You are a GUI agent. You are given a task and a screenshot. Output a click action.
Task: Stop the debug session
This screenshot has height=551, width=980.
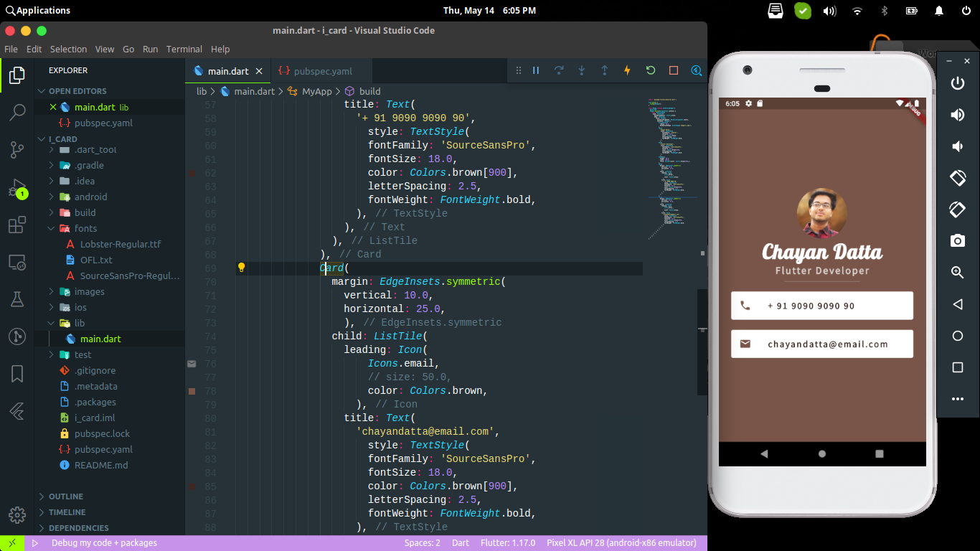(674, 70)
